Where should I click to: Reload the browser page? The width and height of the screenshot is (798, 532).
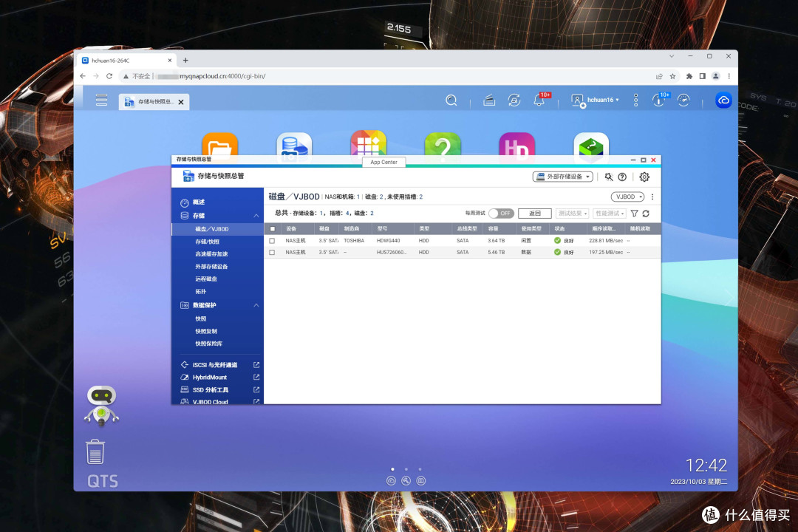pyautogui.click(x=109, y=76)
